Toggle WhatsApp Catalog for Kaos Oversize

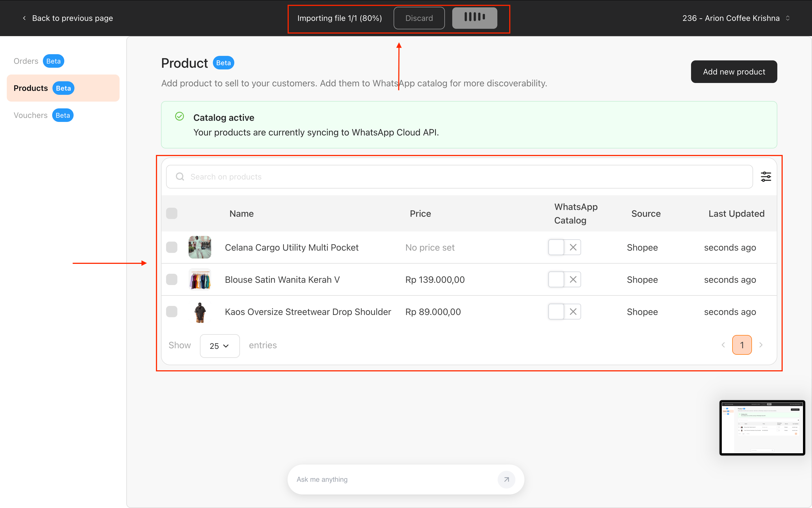(x=564, y=312)
